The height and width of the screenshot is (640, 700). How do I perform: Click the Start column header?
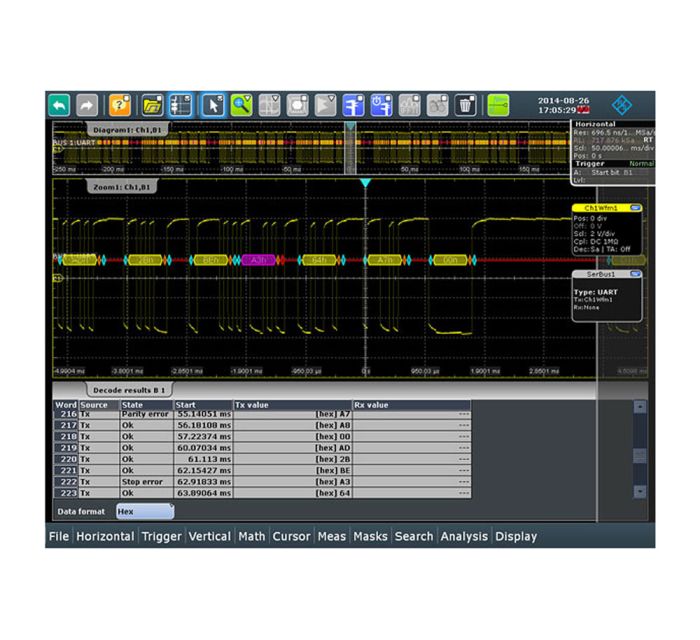(x=203, y=405)
